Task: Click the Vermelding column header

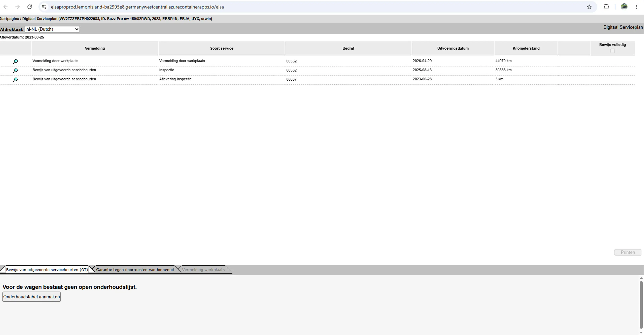Action: pyautogui.click(x=95, y=48)
